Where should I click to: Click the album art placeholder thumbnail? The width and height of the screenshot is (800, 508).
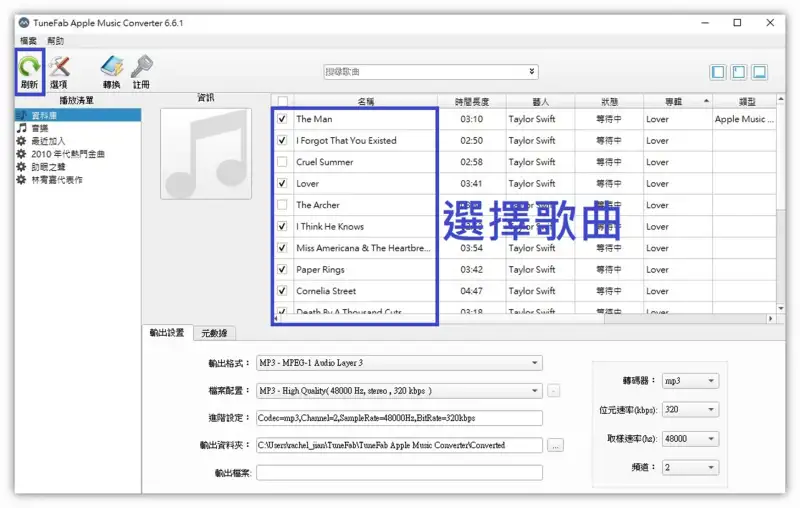coord(206,154)
